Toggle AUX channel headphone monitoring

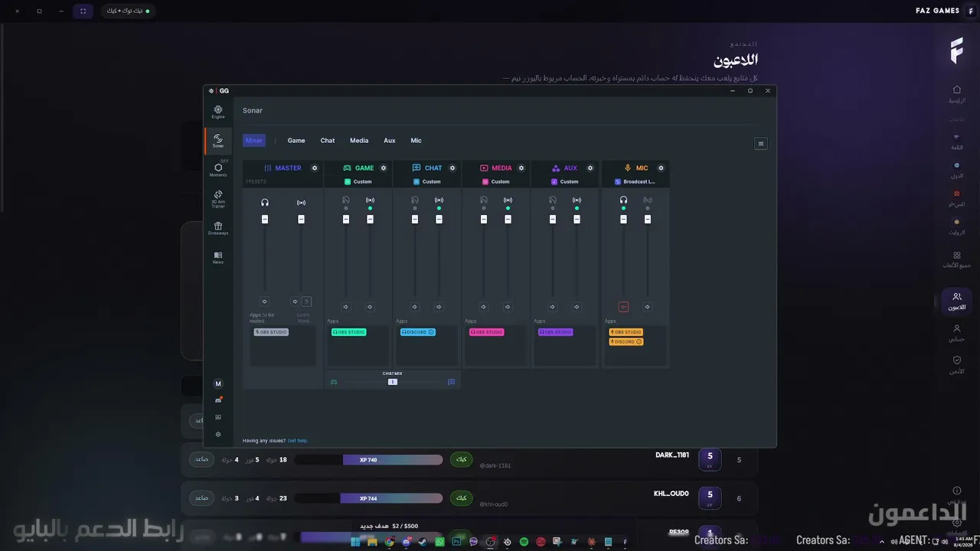pyautogui.click(x=553, y=201)
